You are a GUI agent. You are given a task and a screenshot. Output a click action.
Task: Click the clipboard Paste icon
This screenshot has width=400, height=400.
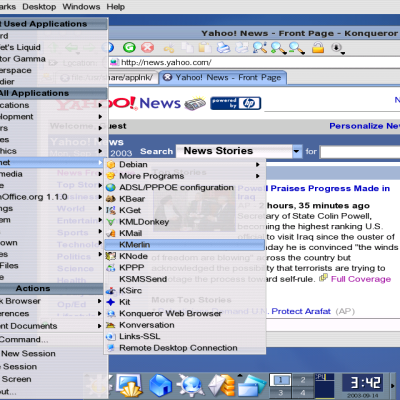pos(205,48)
